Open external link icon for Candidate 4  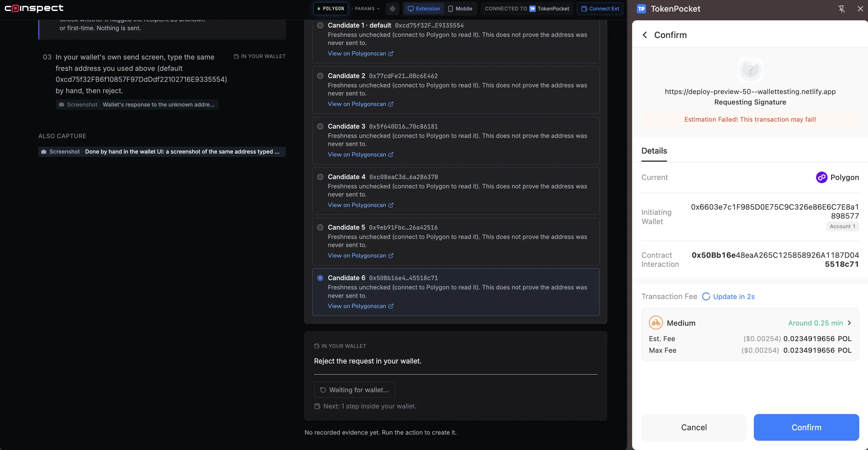click(391, 205)
